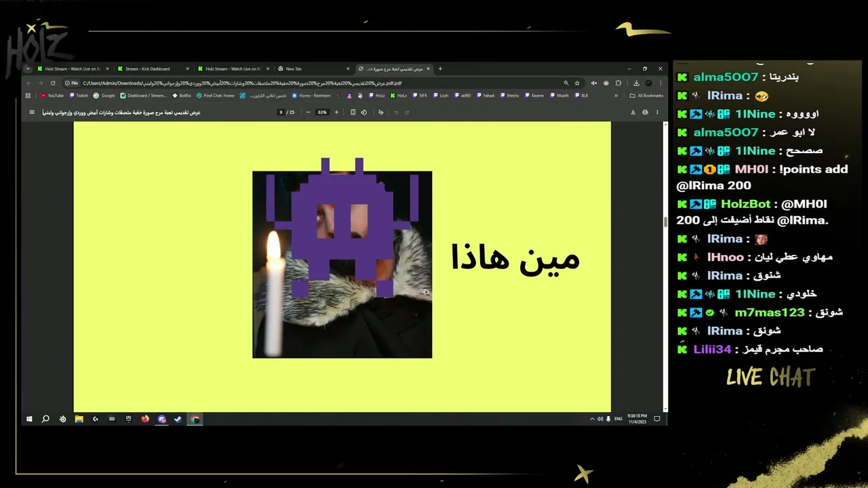Screen dimensions: 868x488
Task: Click the ENG language indicator
Action: [x=618, y=420]
